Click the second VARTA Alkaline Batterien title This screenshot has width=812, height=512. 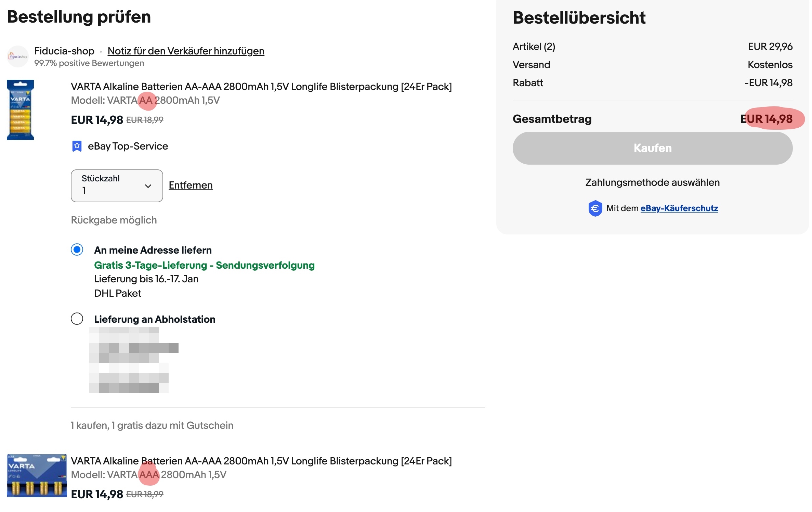[x=261, y=461]
